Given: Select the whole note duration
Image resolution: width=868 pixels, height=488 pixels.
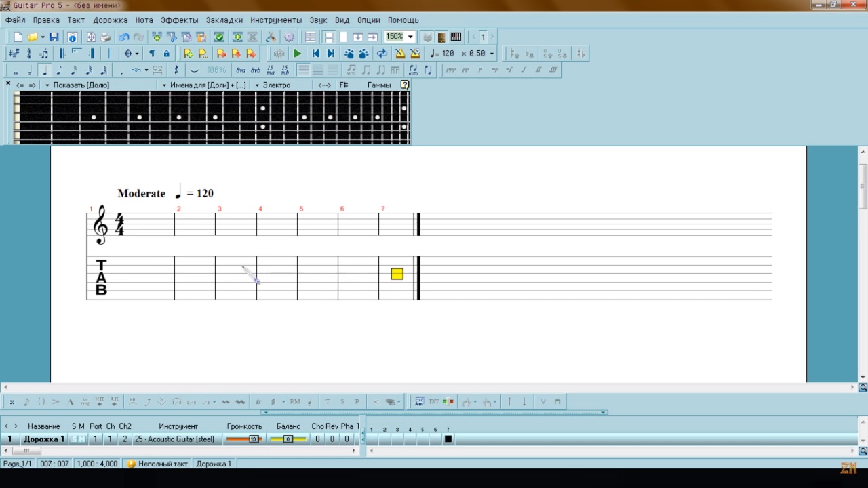Looking at the screenshot, I should pyautogui.click(x=14, y=70).
